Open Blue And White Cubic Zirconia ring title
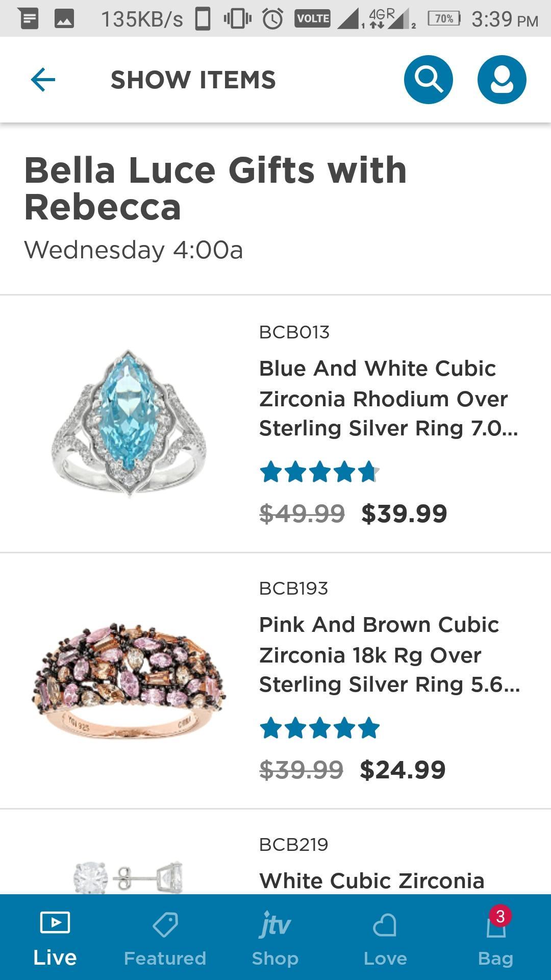Screen dimensions: 551x980 coord(388,398)
